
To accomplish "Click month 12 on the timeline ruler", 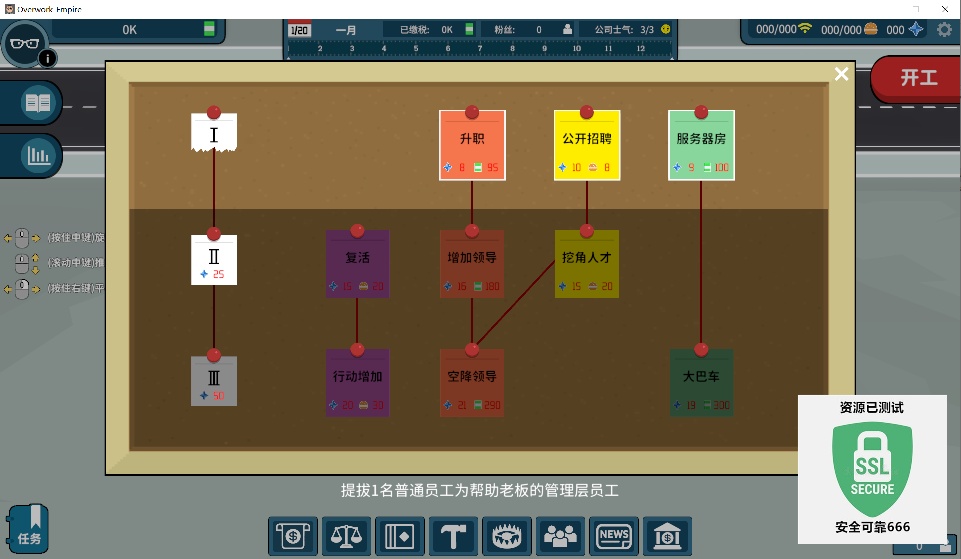I will pos(640,48).
